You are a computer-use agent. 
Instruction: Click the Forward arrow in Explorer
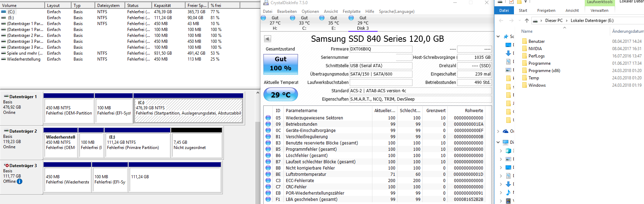click(512, 21)
